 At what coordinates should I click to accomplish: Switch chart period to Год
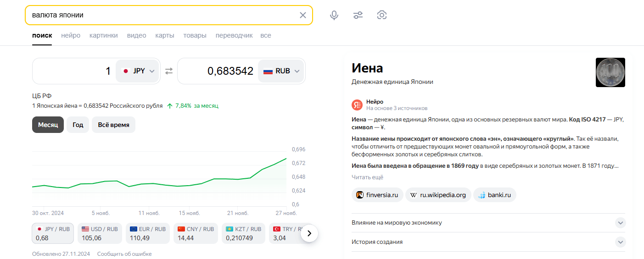(x=78, y=125)
